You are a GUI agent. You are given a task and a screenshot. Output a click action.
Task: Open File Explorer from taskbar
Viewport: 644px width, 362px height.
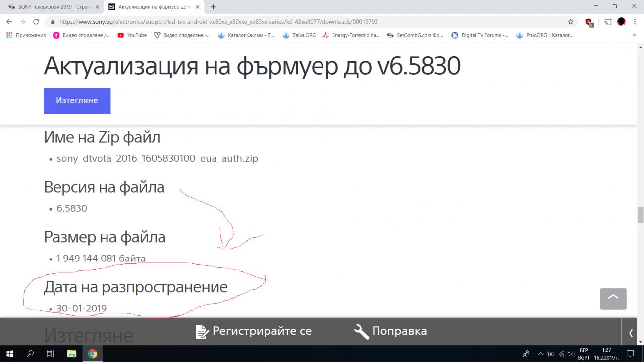71,354
